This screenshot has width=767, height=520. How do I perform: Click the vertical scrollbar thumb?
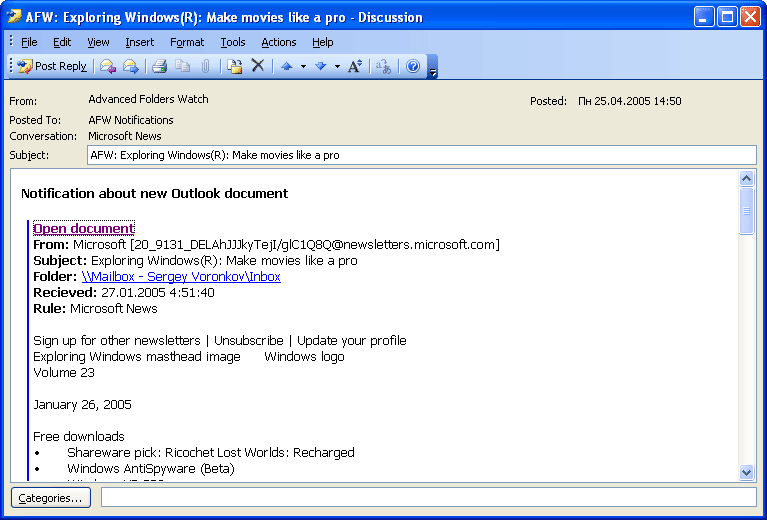click(746, 211)
